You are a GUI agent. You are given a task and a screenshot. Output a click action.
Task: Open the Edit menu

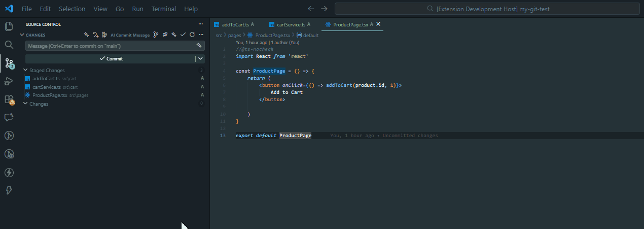click(x=45, y=9)
